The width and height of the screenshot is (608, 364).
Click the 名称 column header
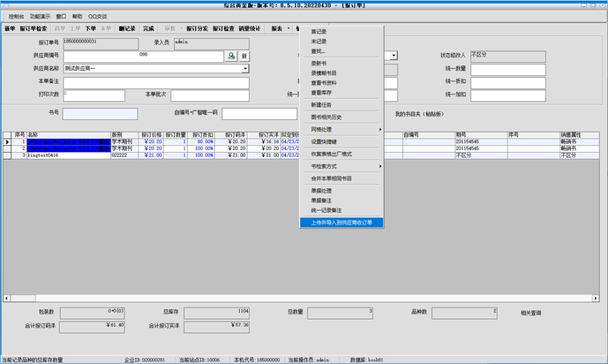point(69,135)
